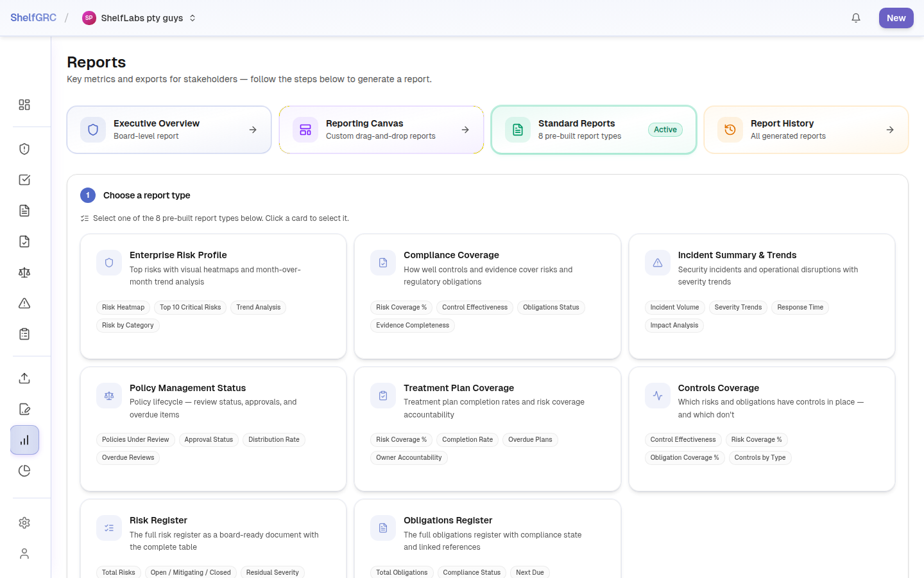Image resolution: width=924 pixels, height=578 pixels.
Task: Click the upload icon in sidebar
Action: click(24, 378)
